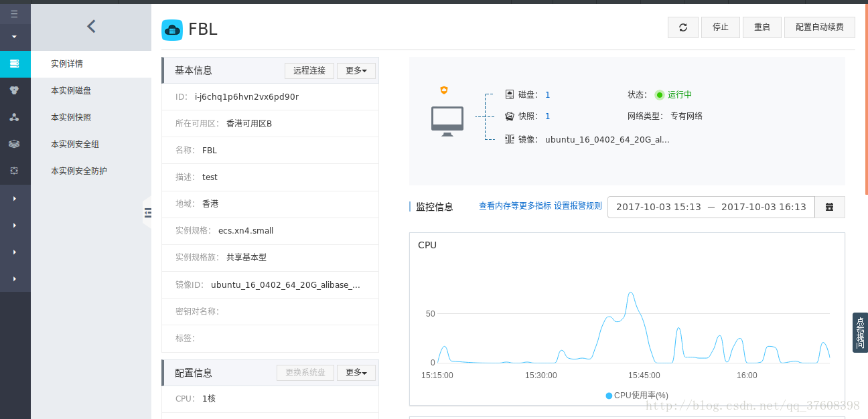This screenshot has width=868, height=419.
Task: Click the stacked layers icon in sidebar
Action: tap(14, 144)
